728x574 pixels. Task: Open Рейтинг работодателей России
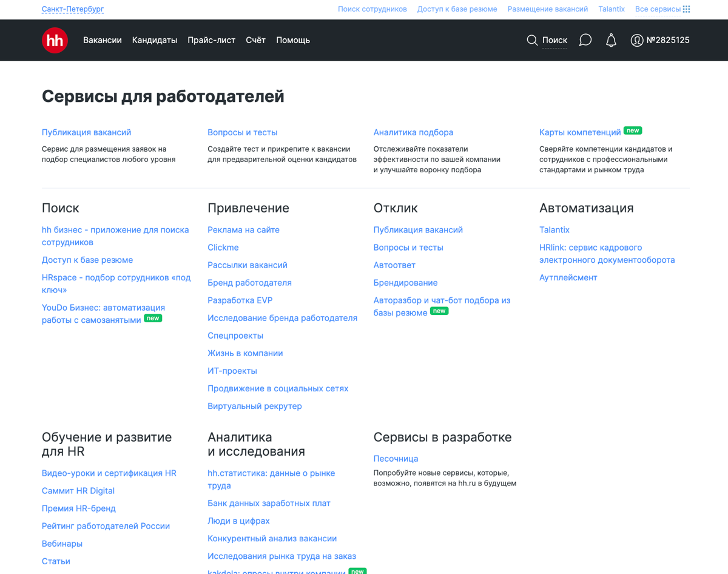click(x=106, y=526)
